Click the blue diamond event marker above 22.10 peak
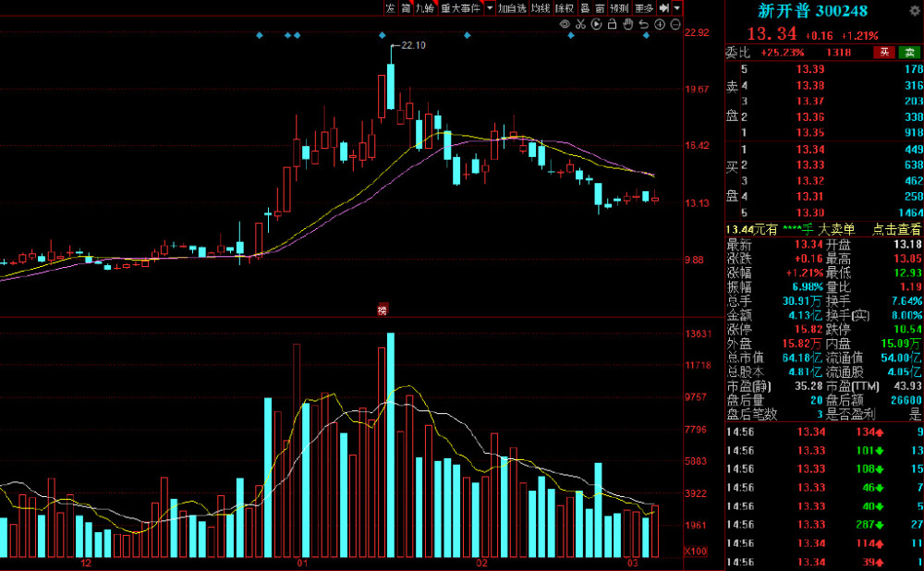924x571 pixels. (382, 35)
